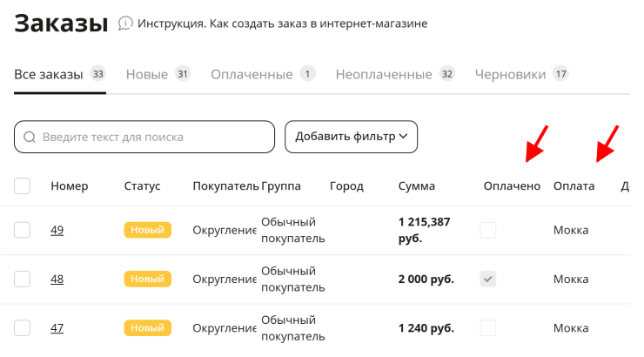Click the Город column header
Screen dimensions: 644x357
click(346, 186)
